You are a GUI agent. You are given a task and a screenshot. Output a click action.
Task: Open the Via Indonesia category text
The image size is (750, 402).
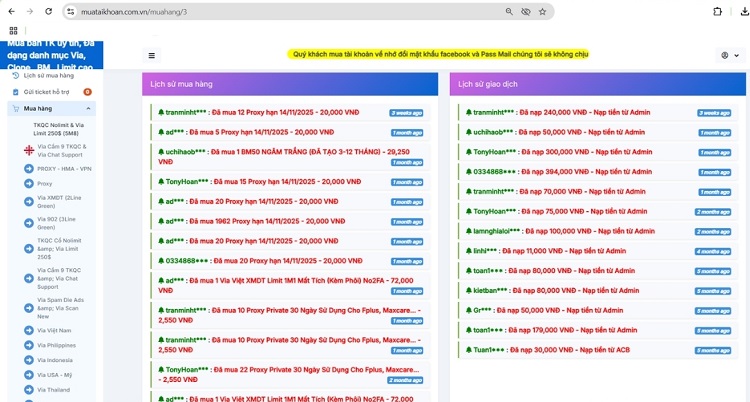55,360
